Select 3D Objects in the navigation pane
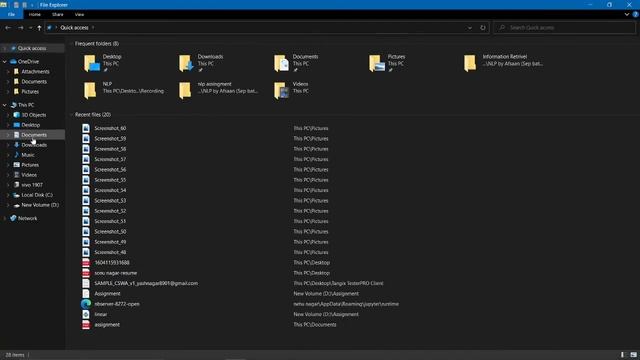 coord(33,115)
